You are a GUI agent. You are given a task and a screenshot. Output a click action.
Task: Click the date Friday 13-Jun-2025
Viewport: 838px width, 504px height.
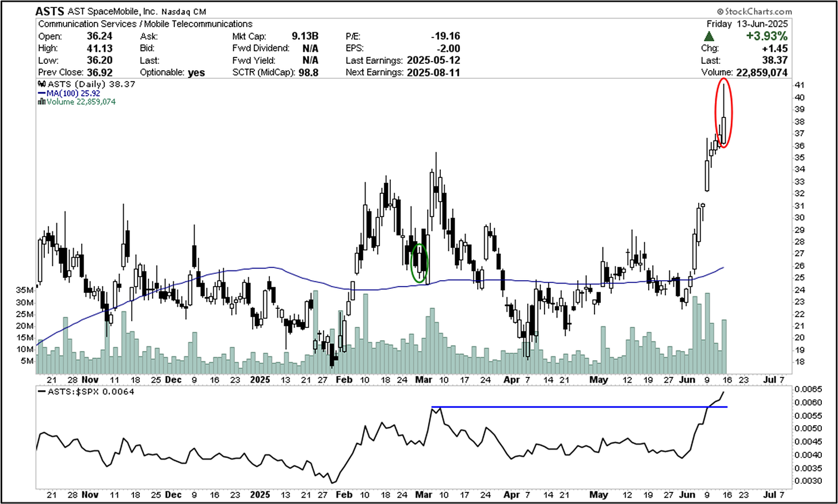point(747,24)
